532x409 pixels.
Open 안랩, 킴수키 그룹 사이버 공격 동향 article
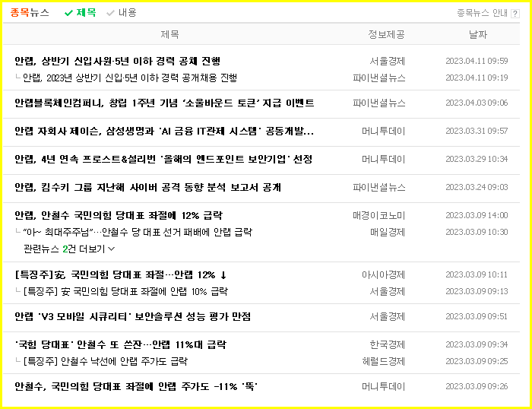pos(147,187)
